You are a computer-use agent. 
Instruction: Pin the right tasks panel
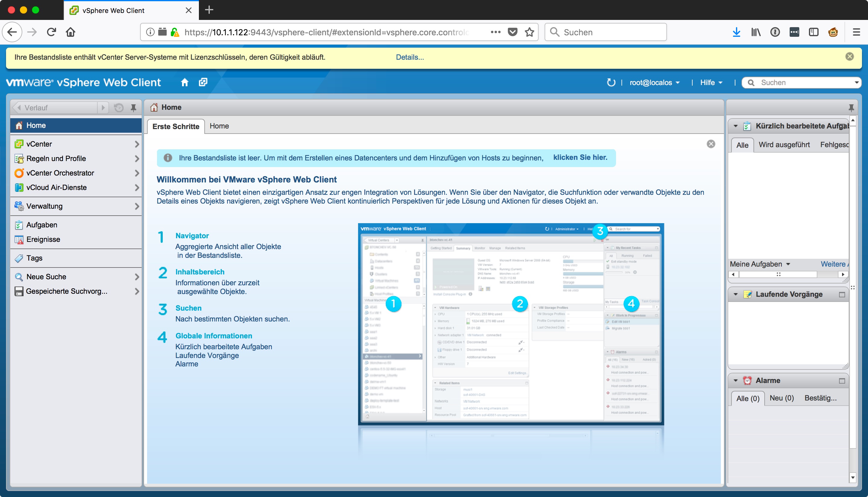[851, 108]
